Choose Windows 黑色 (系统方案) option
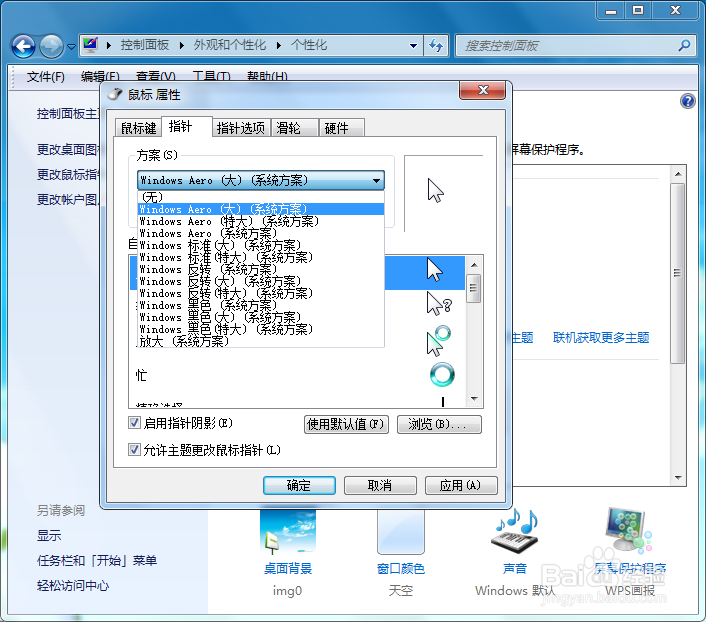The height and width of the screenshot is (622, 706). tap(261, 305)
